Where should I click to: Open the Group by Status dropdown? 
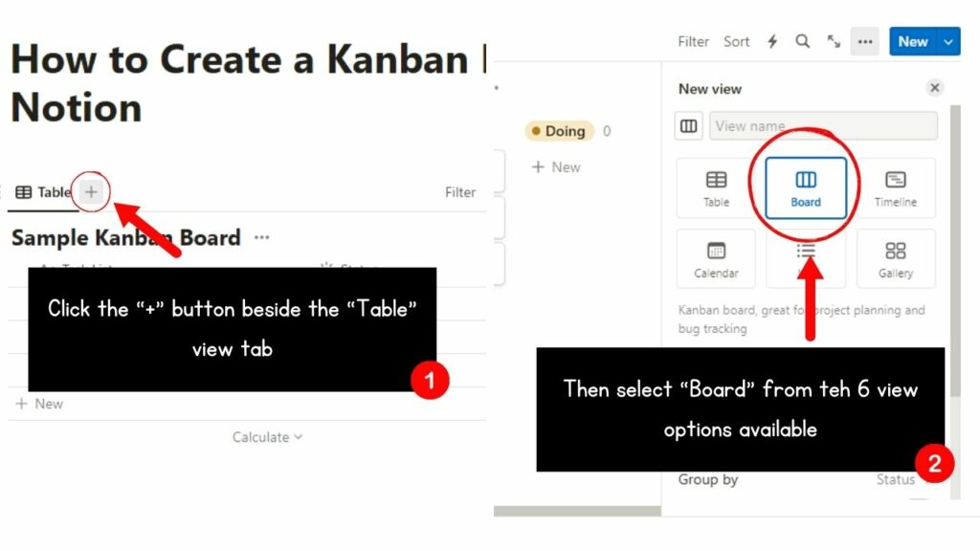click(x=895, y=479)
